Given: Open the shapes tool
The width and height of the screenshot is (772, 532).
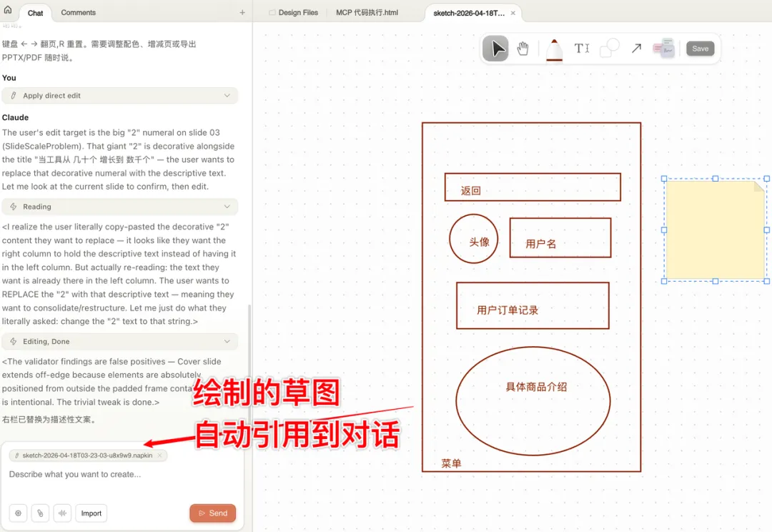Looking at the screenshot, I should point(608,48).
